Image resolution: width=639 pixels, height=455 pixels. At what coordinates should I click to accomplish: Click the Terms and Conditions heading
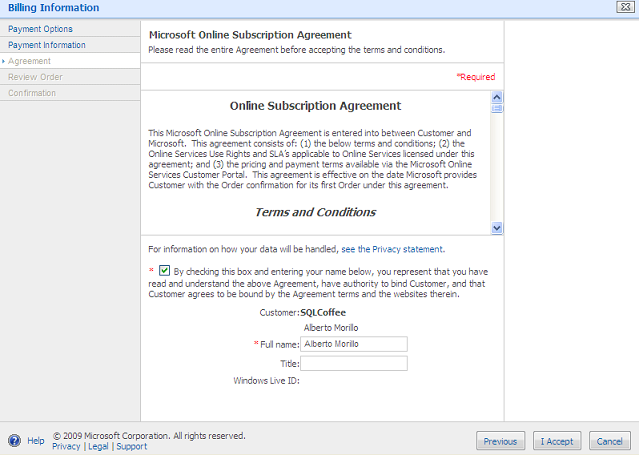[x=315, y=212]
